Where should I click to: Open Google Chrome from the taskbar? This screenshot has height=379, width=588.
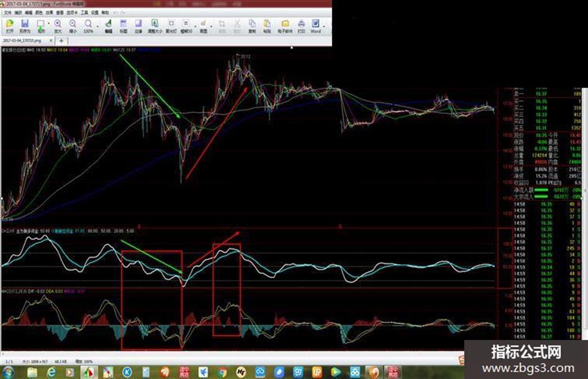point(222,372)
